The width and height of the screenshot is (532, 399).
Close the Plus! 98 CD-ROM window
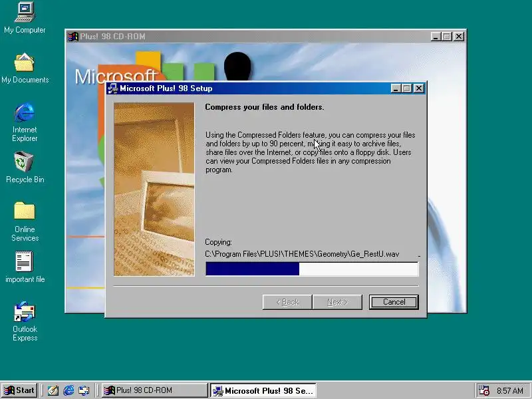(x=459, y=37)
